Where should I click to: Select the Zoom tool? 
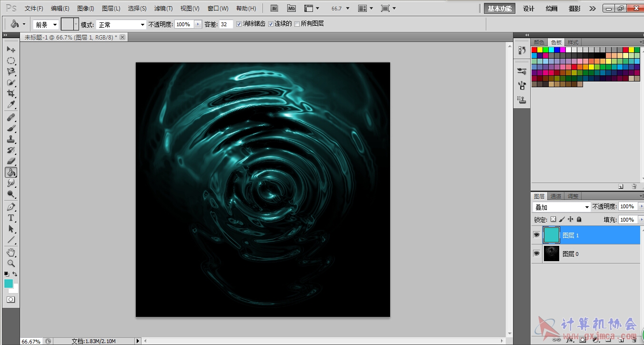pos(11,263)
